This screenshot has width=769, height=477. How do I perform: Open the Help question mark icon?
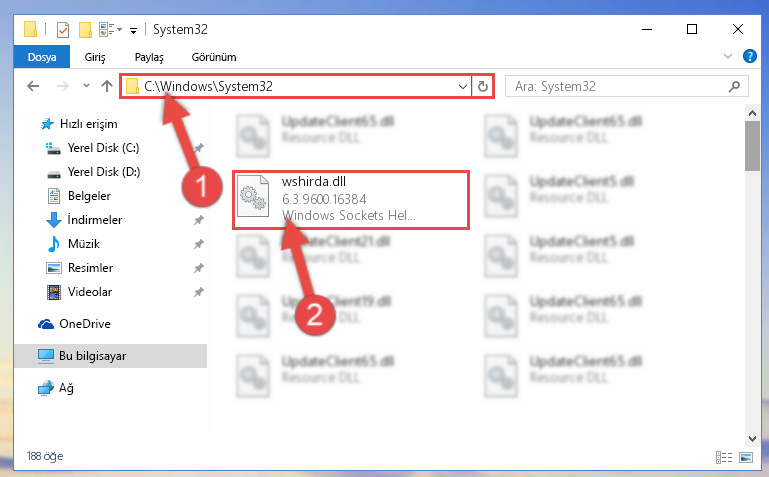pos(749,56)
